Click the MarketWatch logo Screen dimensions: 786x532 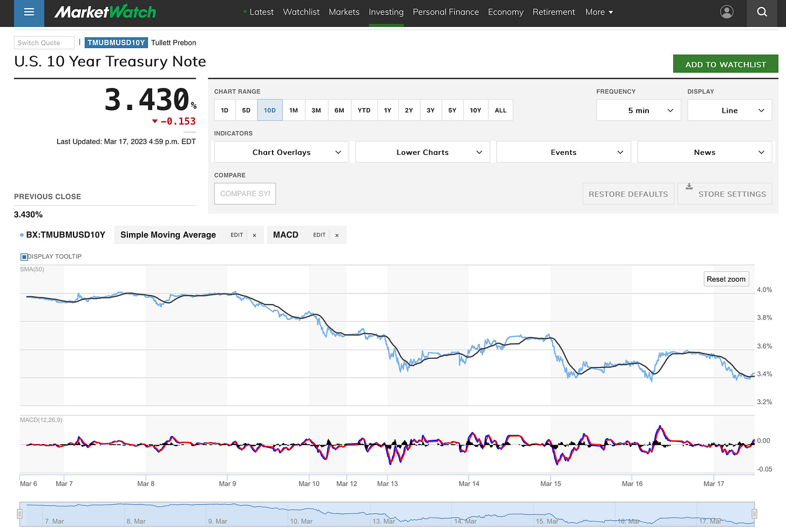[x=105, y=12]
